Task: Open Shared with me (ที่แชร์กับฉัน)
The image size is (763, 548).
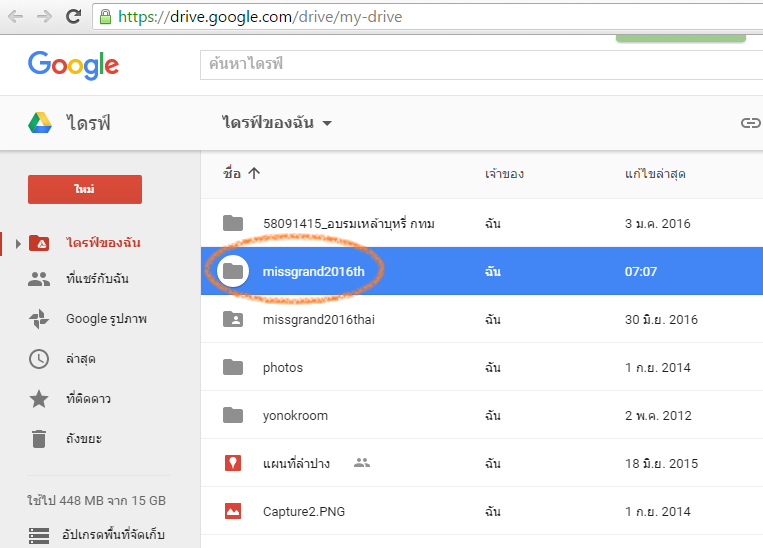Action: (96, 279)
